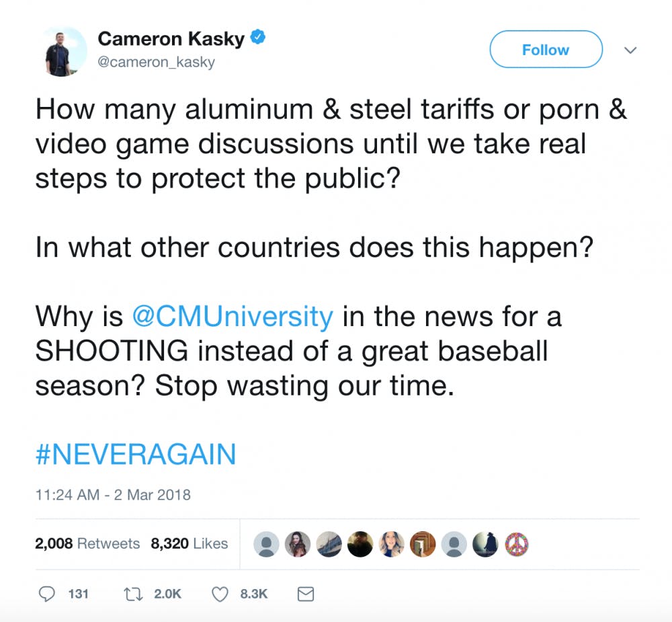Open the hat silhouette liker avatar
The height and width of the screenshot is (622, 672).
tap(485, 544)
